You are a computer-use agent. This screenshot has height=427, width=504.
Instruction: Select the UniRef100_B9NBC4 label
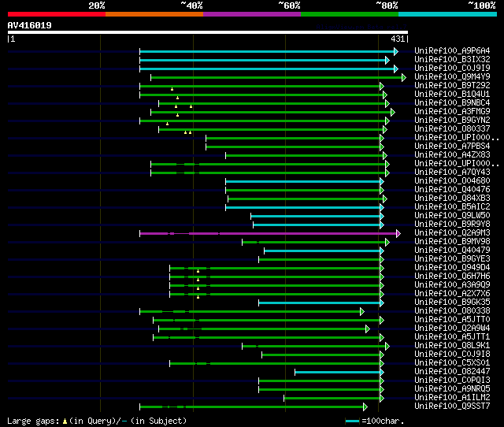pos(452,102)
